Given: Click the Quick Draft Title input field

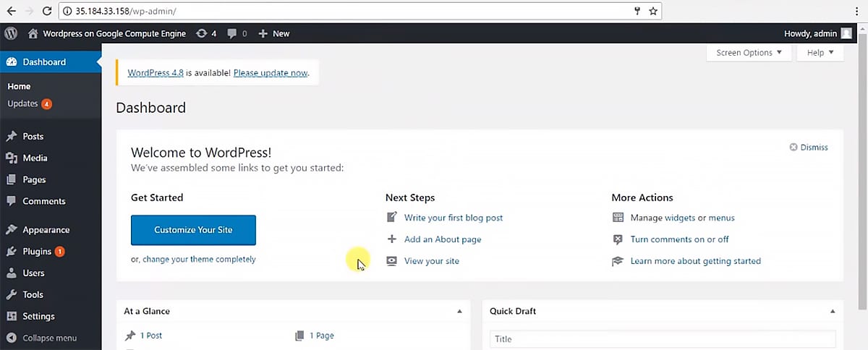Looking at the screenshot, I should (663, 339).
